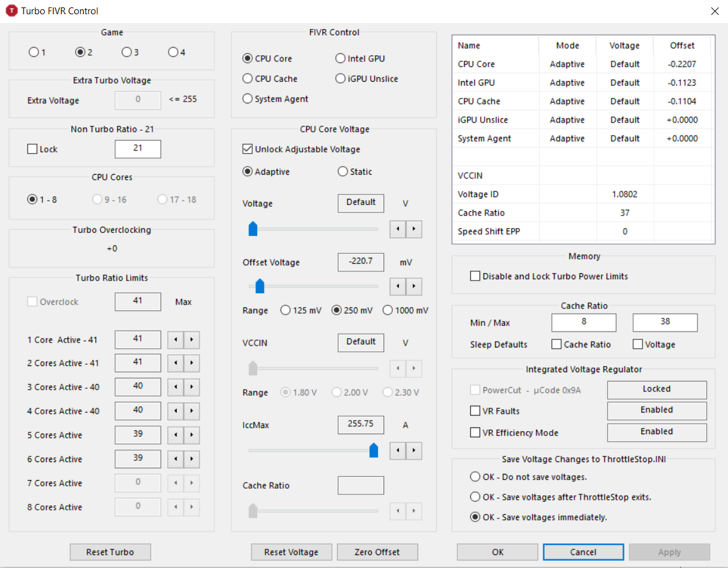Click the Zero Offset button

pyautogui.click(x=377, y=552)
